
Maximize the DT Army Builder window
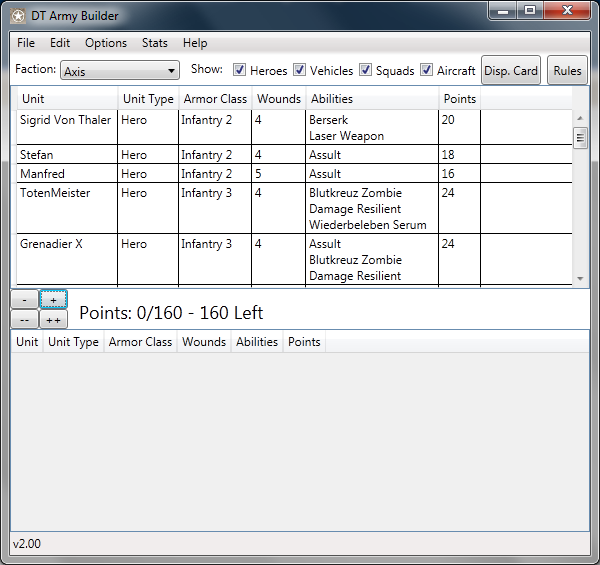click(x=530, y=10)
